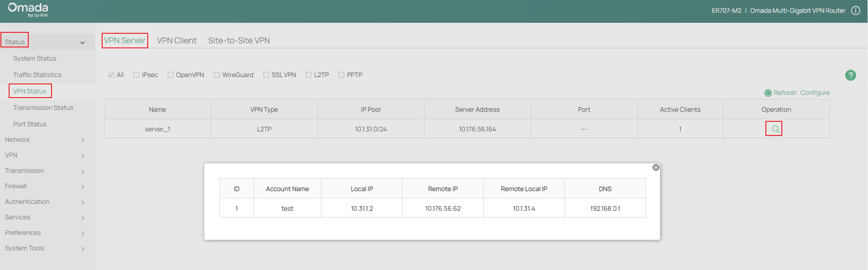
Task: Click remote local IP 10.1.31.4
Action: point(524,208)
